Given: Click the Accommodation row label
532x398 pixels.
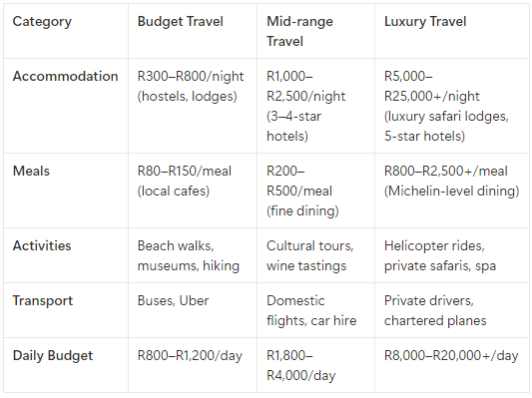Looking at the screenshot, I should tap(66, 106).
